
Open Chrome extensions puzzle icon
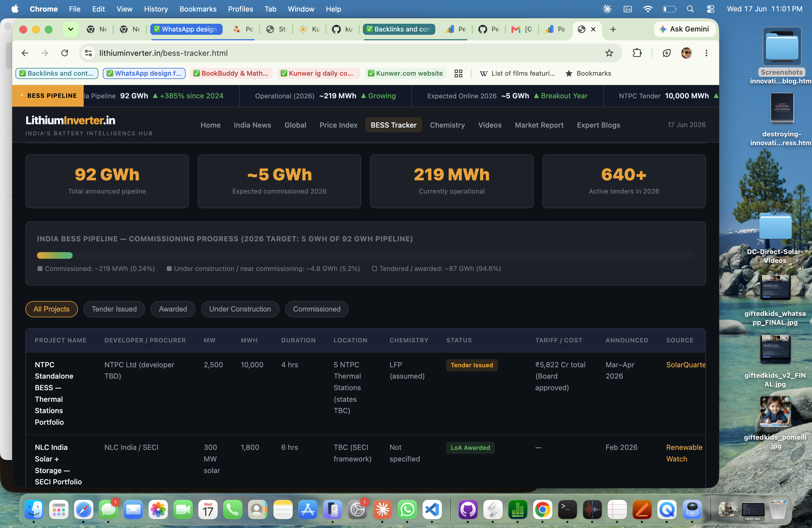(x=637, y=53)
